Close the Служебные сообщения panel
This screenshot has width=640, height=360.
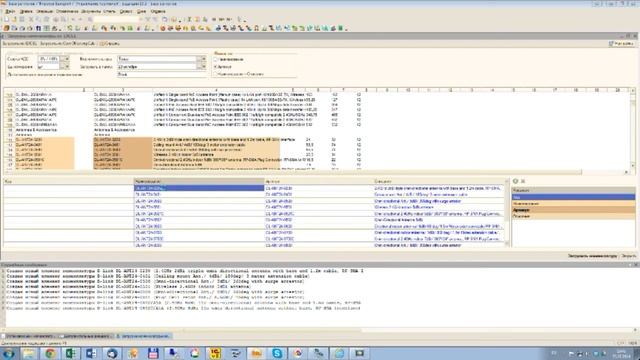(635, 265)
